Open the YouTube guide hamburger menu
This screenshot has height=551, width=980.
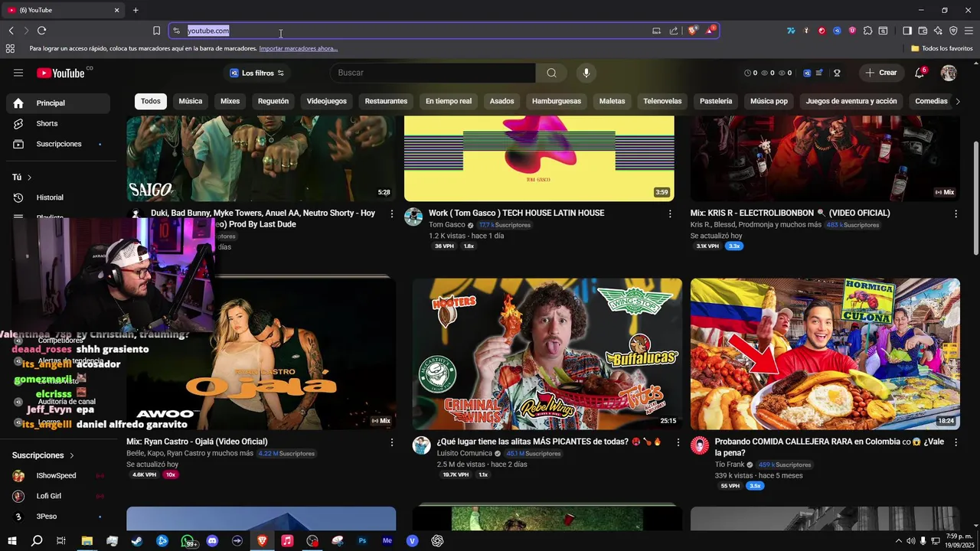(18, 73)
